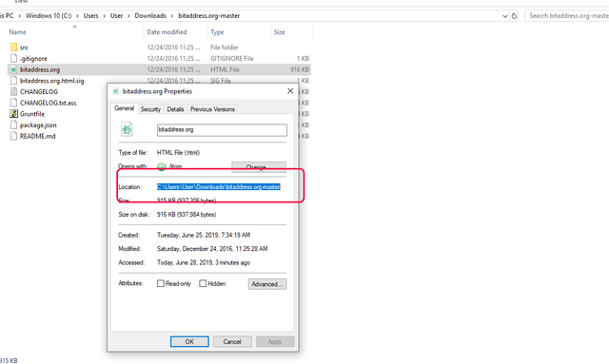Close the bitaddress.org Properties dialog

290,91
